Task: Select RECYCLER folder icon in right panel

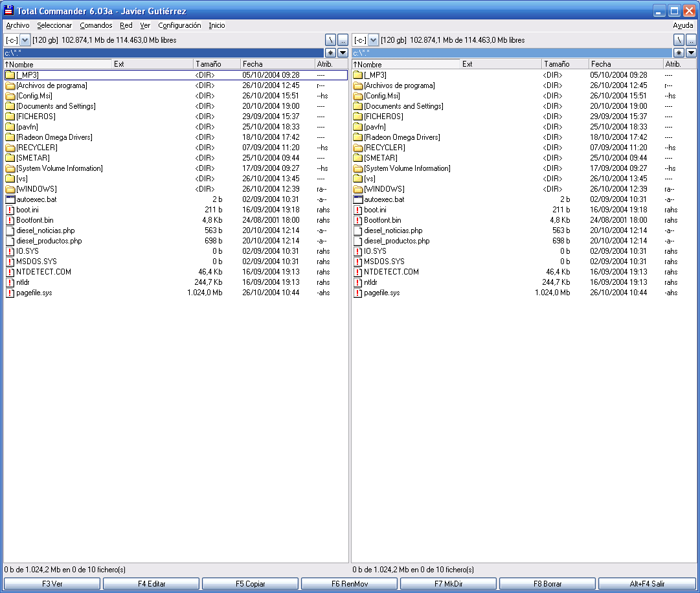Action: click(358, 147)
